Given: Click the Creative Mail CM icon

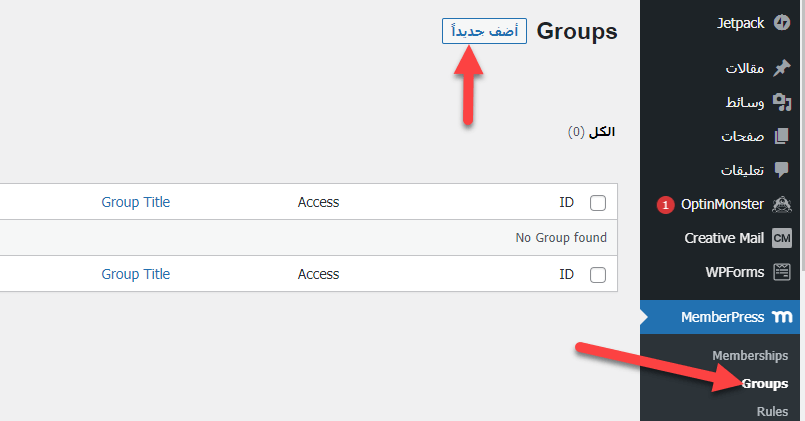Looking at the screenshot, I should [x=782, y=238].
